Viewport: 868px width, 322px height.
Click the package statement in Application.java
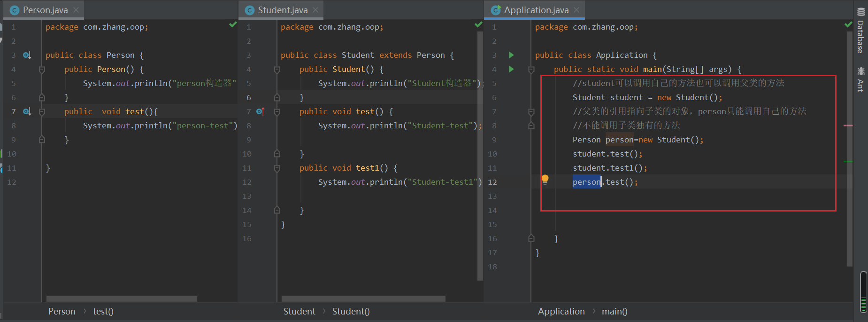(x=586, y=27)
